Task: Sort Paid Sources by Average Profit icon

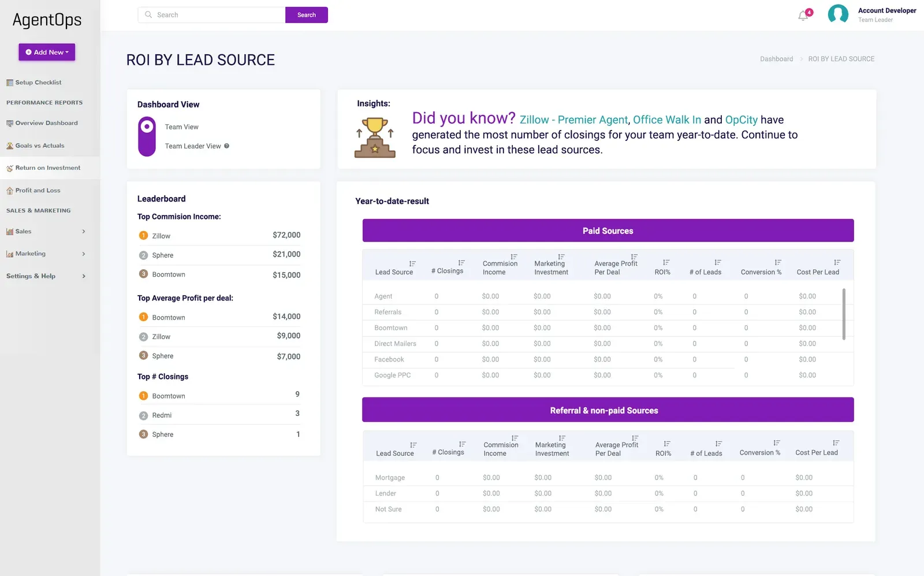Action: (634, 257)
